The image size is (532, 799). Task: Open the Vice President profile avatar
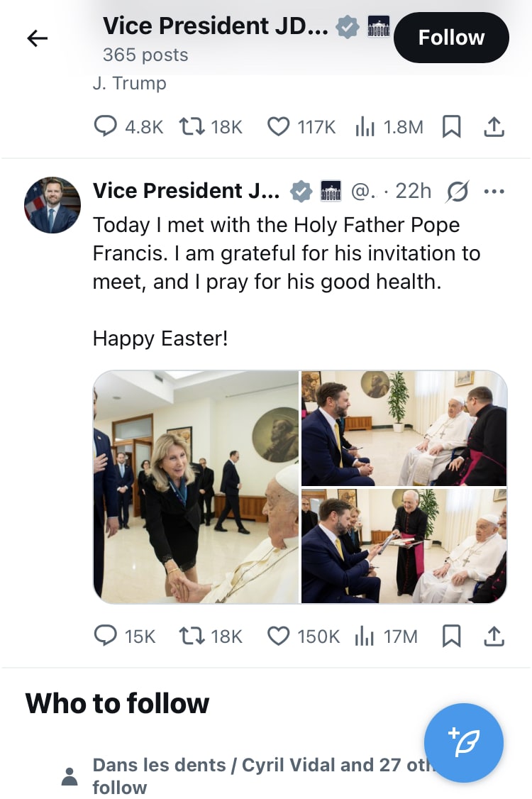[52, 205]
